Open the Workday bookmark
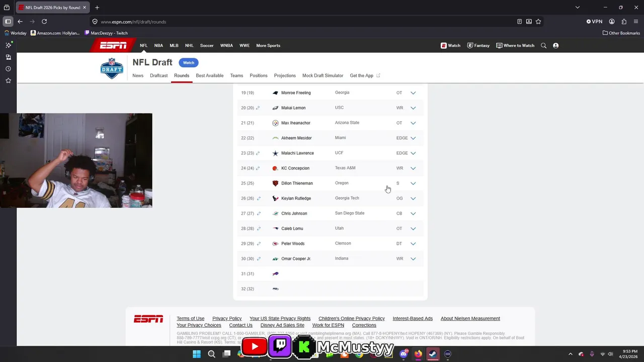The height and width of the screenshot is (362, 644). [15, 33]
